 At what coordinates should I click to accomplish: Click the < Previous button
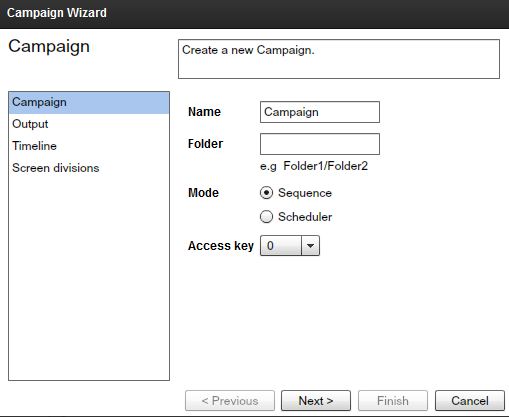(x=230, y=401)
